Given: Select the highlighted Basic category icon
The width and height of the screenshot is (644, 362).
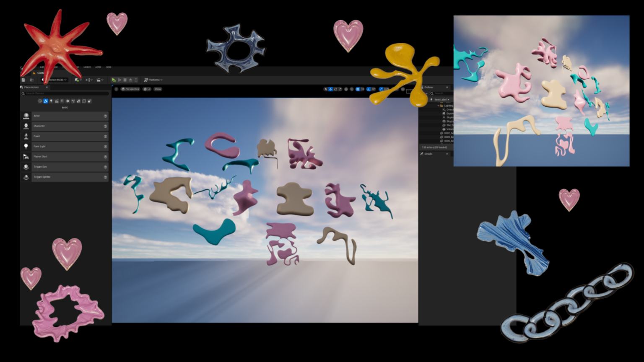Looking at the screenshot, I should (46, 101).
